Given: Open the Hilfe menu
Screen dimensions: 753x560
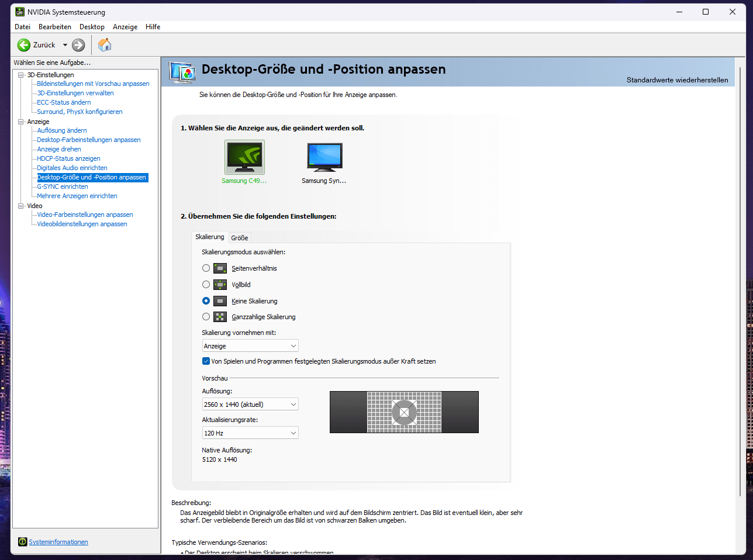Looking at the screenshot, I should 153,27.
